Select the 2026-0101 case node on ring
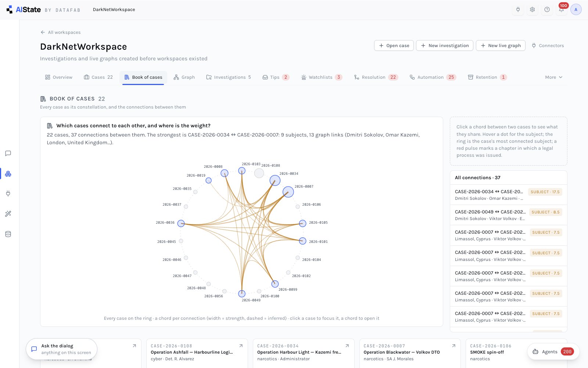588x368 pixels. tap(302, 241)
